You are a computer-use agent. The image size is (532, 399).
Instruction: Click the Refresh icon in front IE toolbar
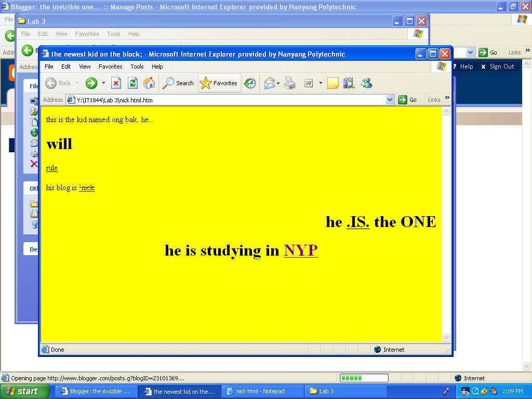(132, 83)
